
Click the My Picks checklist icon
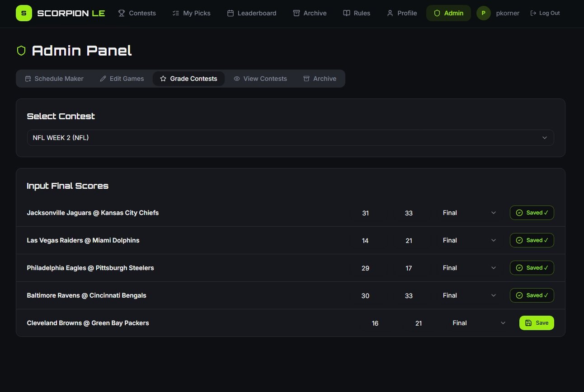(176, 13)
